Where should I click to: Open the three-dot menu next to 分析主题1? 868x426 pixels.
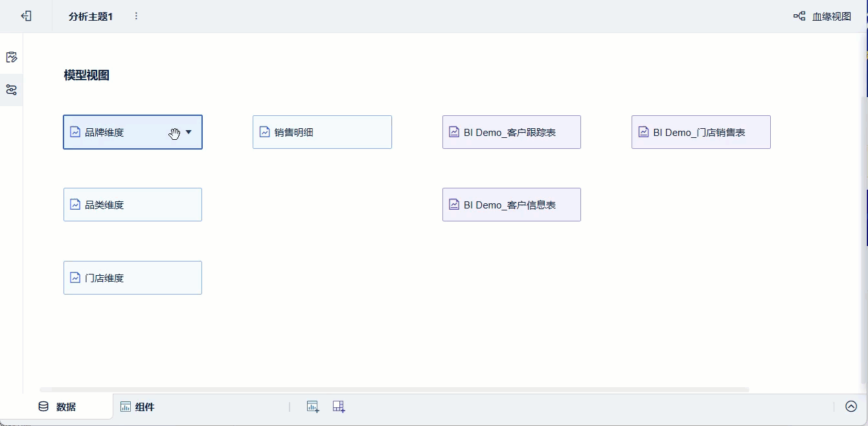click(x=136, y=16)
